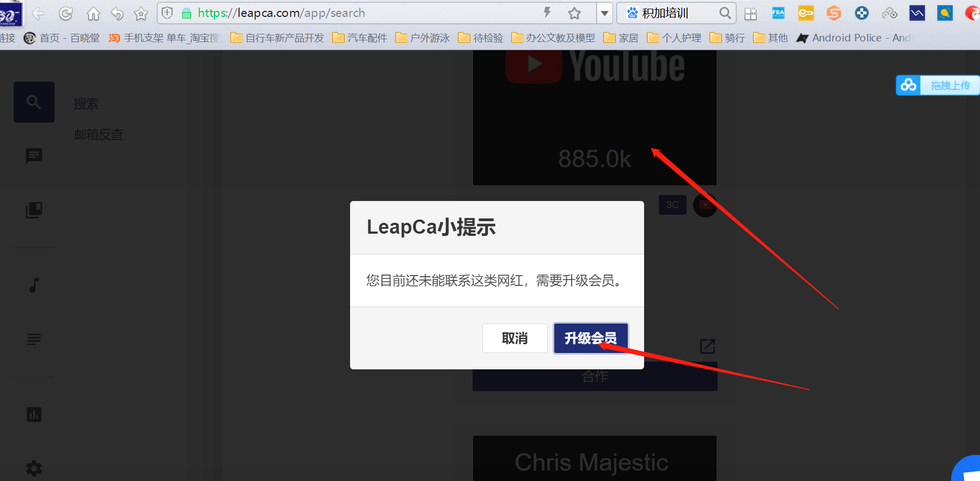
Task: Open the collections library sidebar icon
Action: point(34,210)
